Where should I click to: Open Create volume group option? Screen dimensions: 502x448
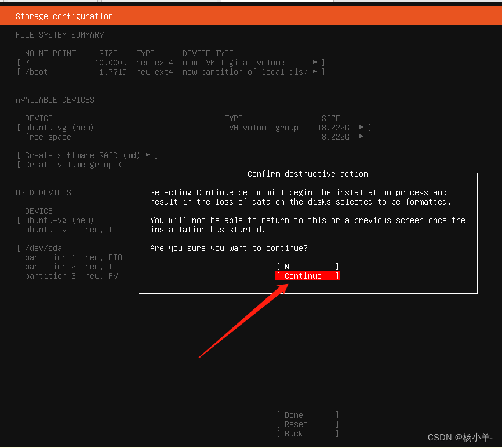point(69,165)
